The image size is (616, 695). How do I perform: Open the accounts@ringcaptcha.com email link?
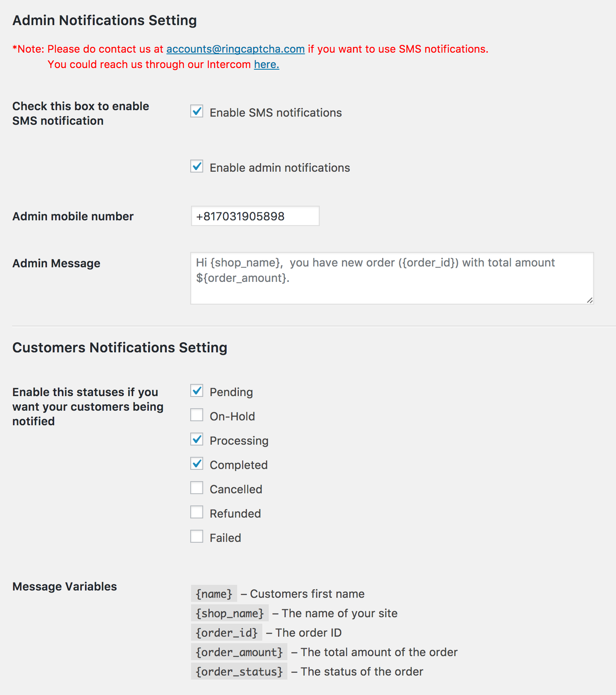235,49
